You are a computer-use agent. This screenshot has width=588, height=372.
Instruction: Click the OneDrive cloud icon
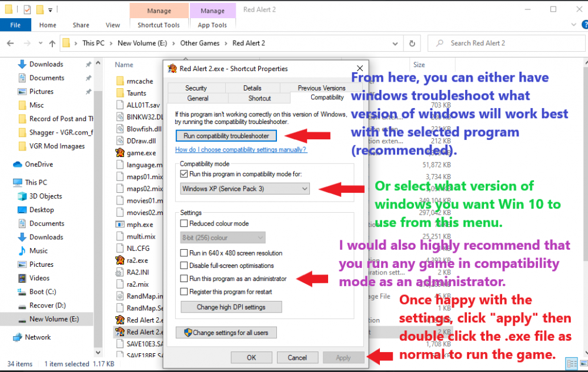[18, 165]
